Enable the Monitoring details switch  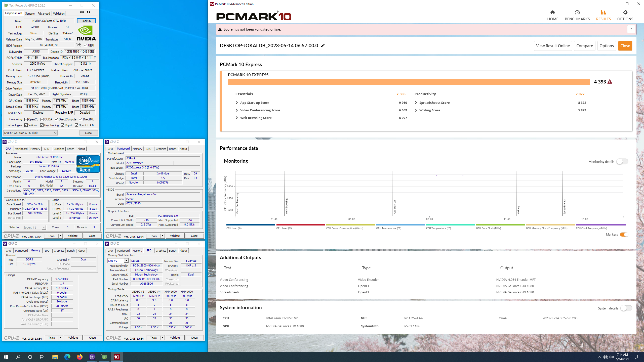pyautogui.click(x=622, y=162)
